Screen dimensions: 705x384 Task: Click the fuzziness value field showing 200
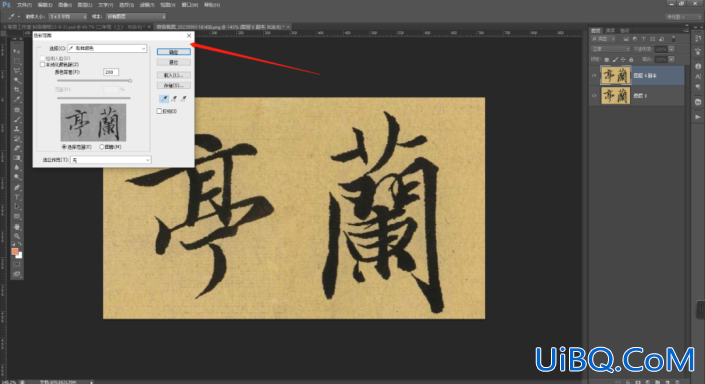(111, 72)
